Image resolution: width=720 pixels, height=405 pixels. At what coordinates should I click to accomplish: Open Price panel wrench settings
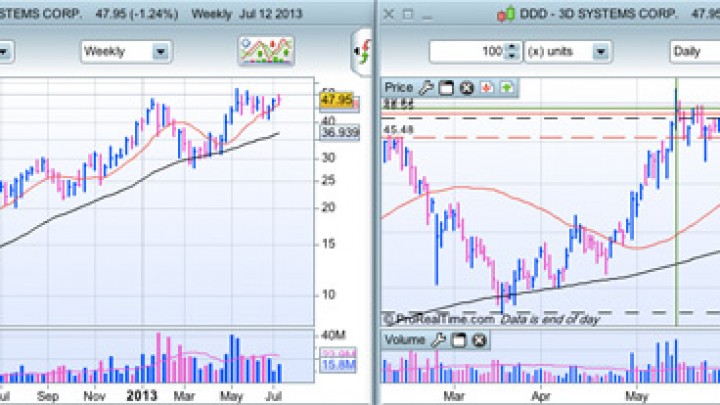pos(426,87)
